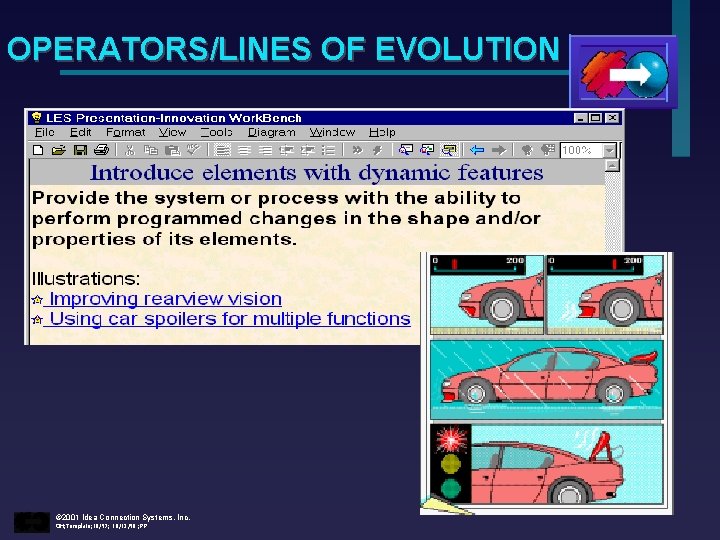The height and width of the screenshot is (540, 720).
Task: Click the checkmark icon right of Paste
Action: [x=193, y=149]
